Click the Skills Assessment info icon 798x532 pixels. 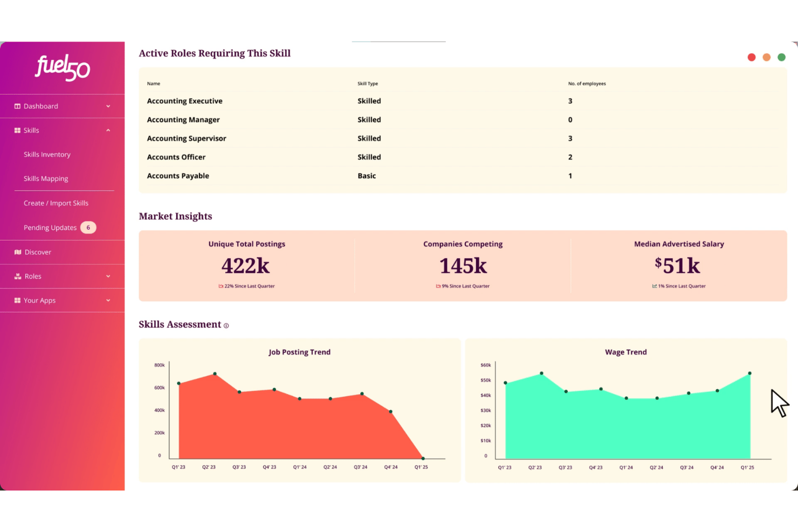(x=226, y=326)
